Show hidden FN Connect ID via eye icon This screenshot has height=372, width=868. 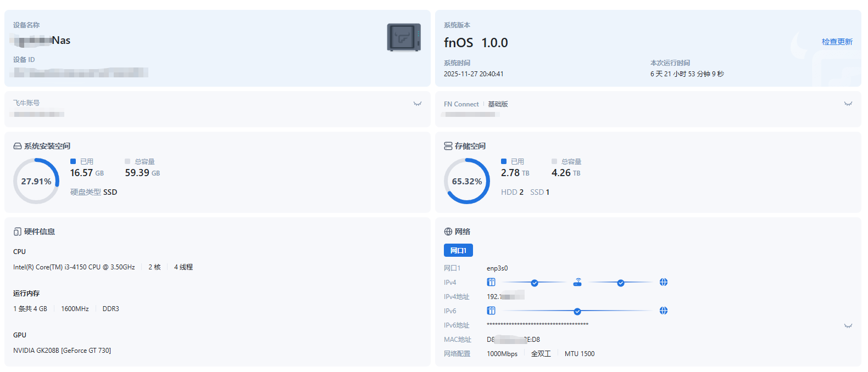click(x=848, y=104)
